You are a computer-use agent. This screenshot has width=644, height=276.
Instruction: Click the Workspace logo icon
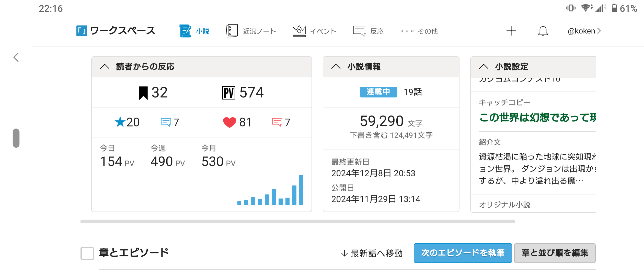(82, 31)
